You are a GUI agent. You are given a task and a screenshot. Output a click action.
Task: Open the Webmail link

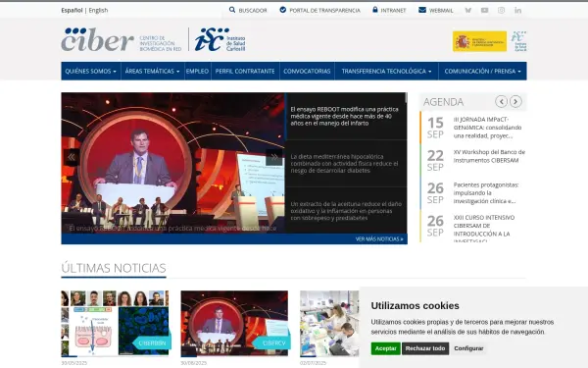click(441, 11)
